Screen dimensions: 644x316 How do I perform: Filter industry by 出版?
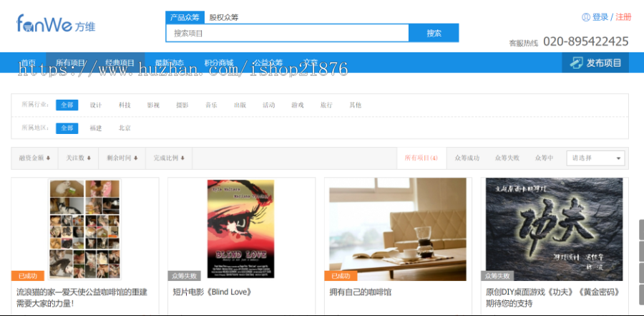(x=240, y=105)
